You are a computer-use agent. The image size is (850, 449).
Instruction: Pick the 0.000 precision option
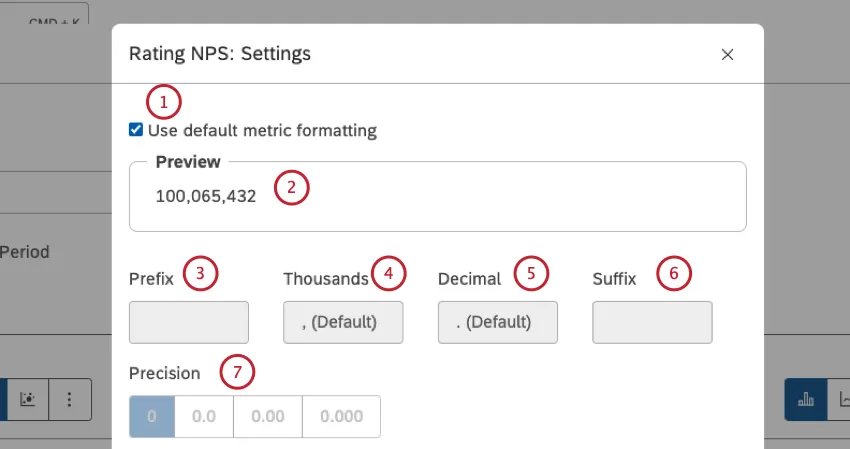pyautogui.click(x=341, y=416)
